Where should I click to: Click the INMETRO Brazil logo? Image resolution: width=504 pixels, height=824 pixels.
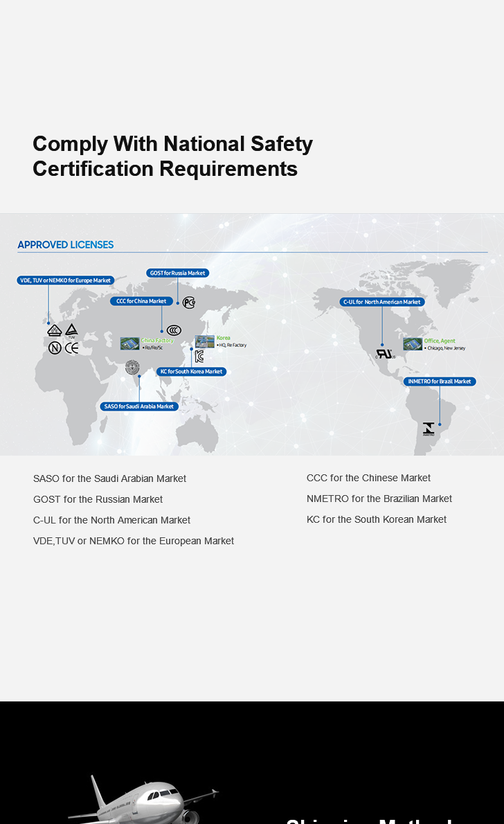(429, 429)
